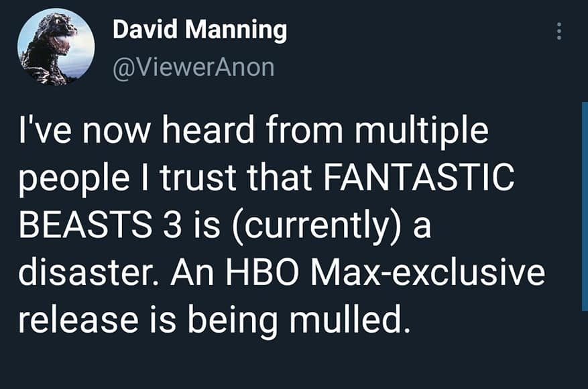The height and width of the screenshot is (389, 588).
Task: Click the blue scrollbar on the right edge
Action: tap(585, 207)
